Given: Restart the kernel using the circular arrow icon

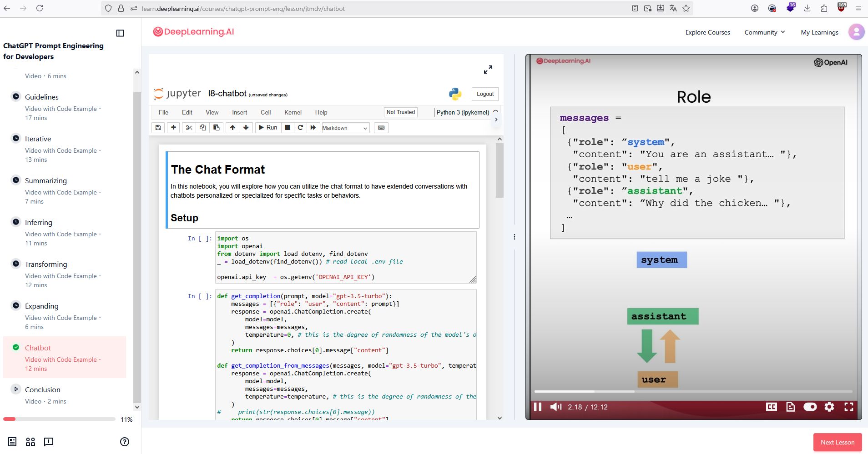Looking at the screenshot, I should [x=300, y=128].
